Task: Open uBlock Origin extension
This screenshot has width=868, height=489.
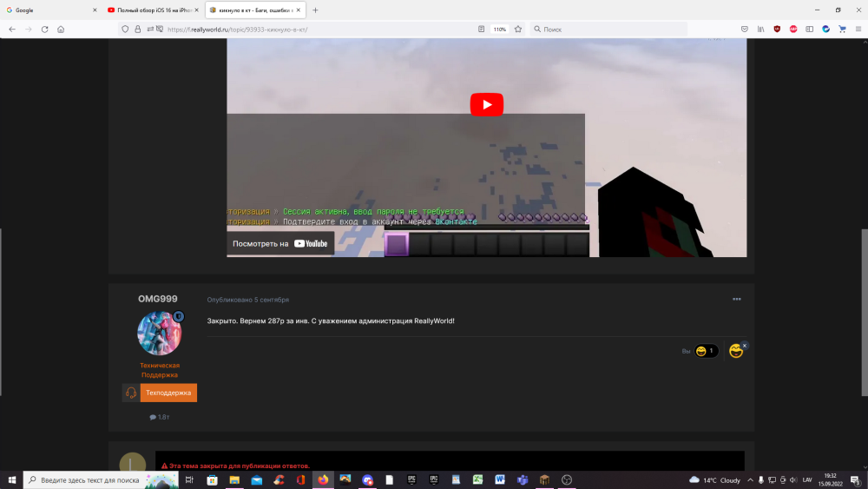Action: tap(777, 30)
